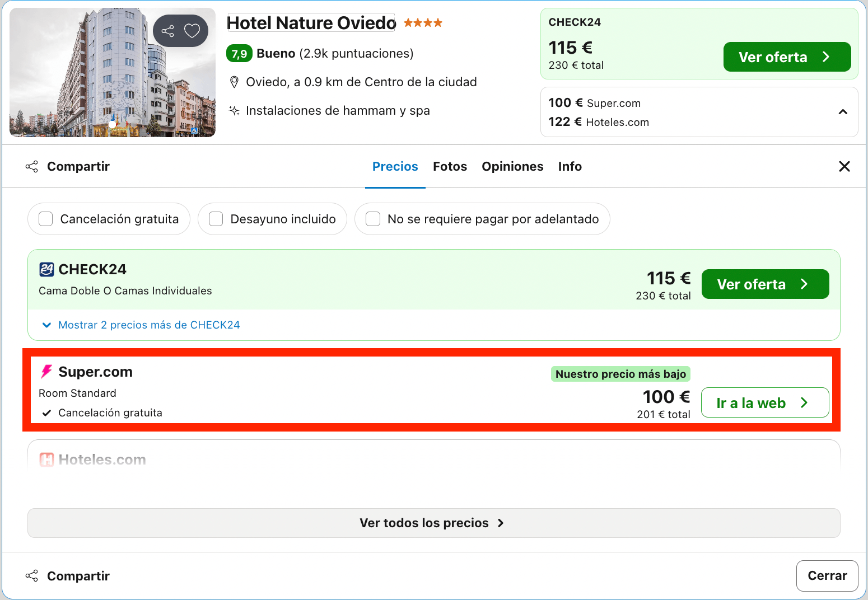This screenshot has height=600, width=868.
Task: Click top Ver oferta button for CHECK24
Action: (x=787, y=57)
